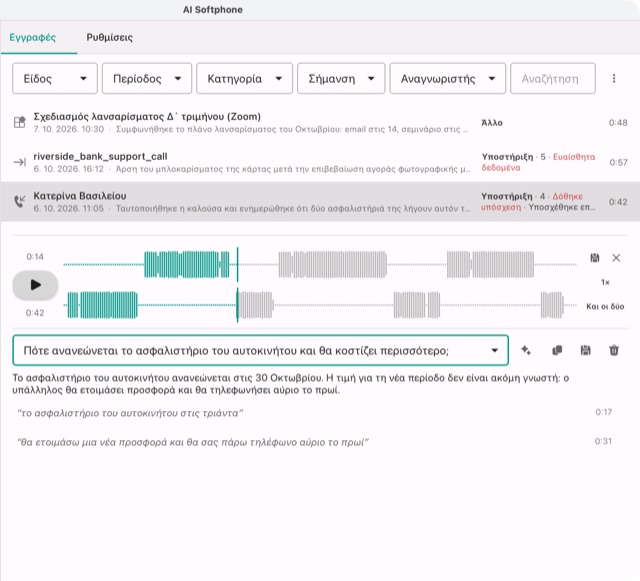Viewport: 640px width, 581px height.
Task: Select the Σχεδιασμός λανσαρίσματος Zoom recording
Action: click(320, 122)
